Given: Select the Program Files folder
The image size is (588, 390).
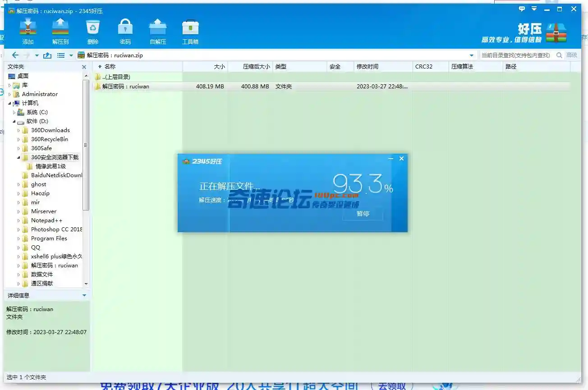Looking at the screenshot, I should 49,238.
